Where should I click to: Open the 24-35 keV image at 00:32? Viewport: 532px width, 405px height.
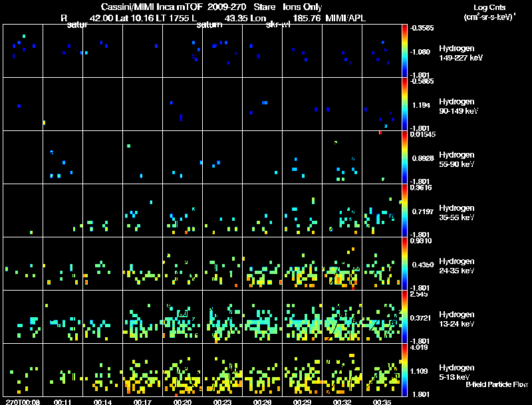342,263
